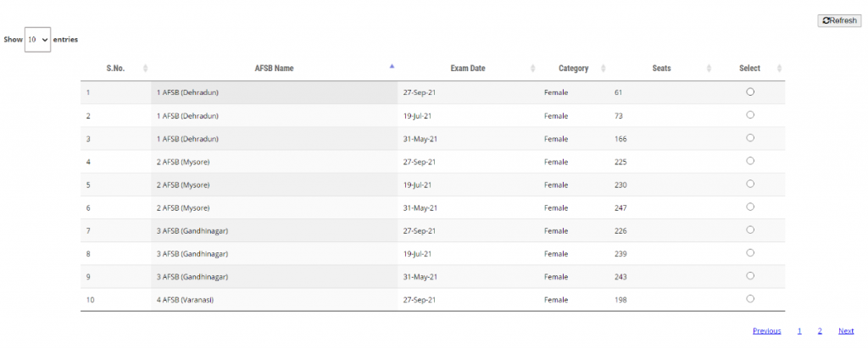Select radio for 4 AFSB Varanasi row
The width and height of the screenshot is (868, 348).
click(x=750, y=298)
